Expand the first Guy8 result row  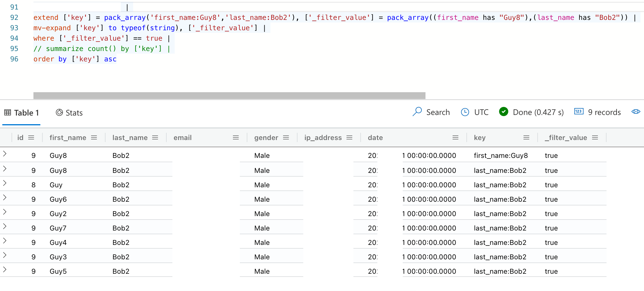[x=5, y=154]
